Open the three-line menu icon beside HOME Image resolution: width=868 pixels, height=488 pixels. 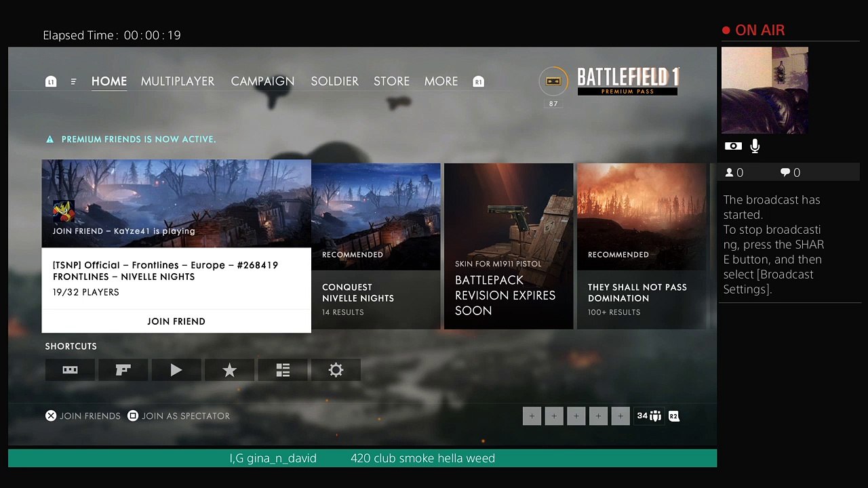[x=73, y=81]
